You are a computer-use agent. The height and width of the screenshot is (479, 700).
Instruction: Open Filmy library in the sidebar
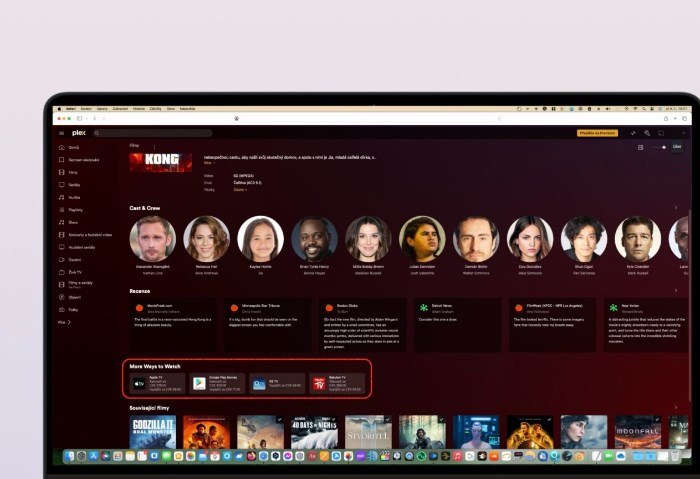point(73,172)
